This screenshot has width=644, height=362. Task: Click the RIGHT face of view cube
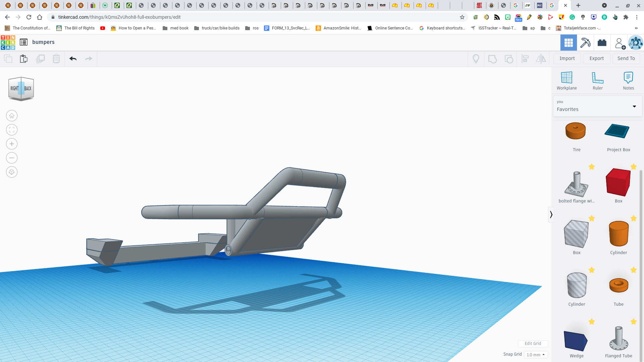point(14,88)
